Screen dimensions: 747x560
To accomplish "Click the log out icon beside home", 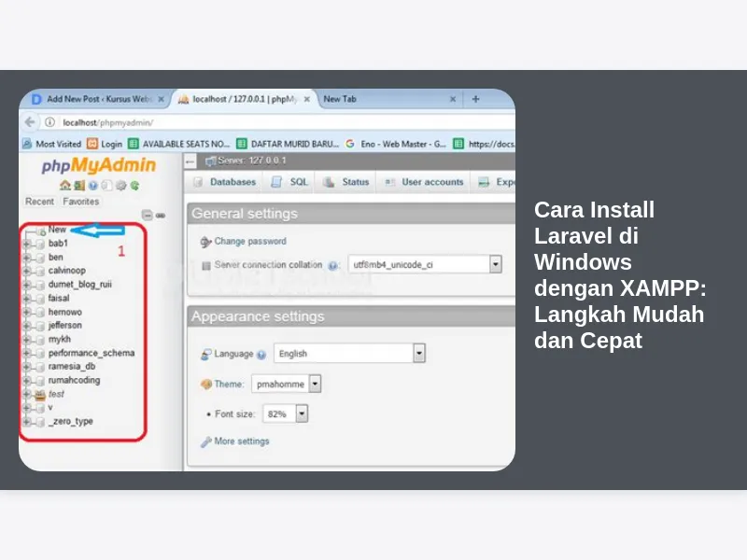I will click(79, 185).
